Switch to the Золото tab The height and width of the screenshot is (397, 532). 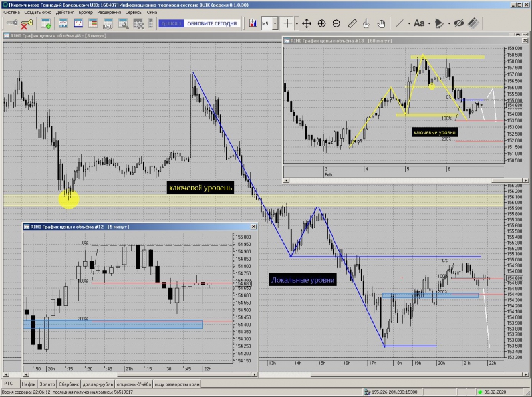coord(47,384)
